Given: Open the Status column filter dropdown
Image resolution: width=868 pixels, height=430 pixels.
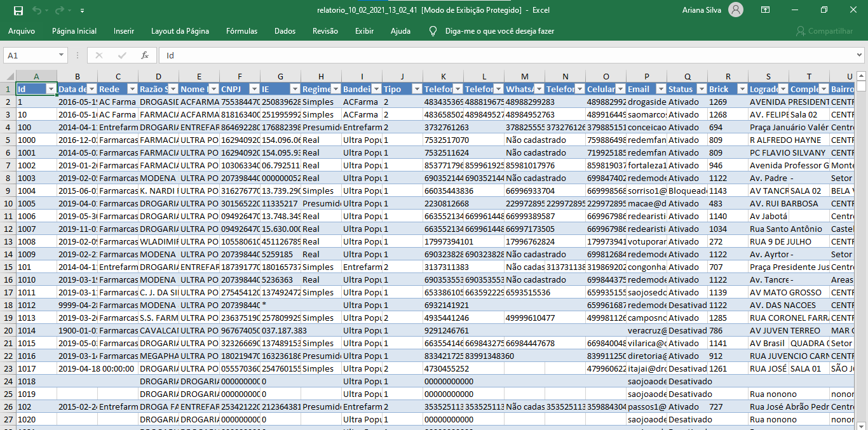Looking at the screenshot, I should click(702, 89).
